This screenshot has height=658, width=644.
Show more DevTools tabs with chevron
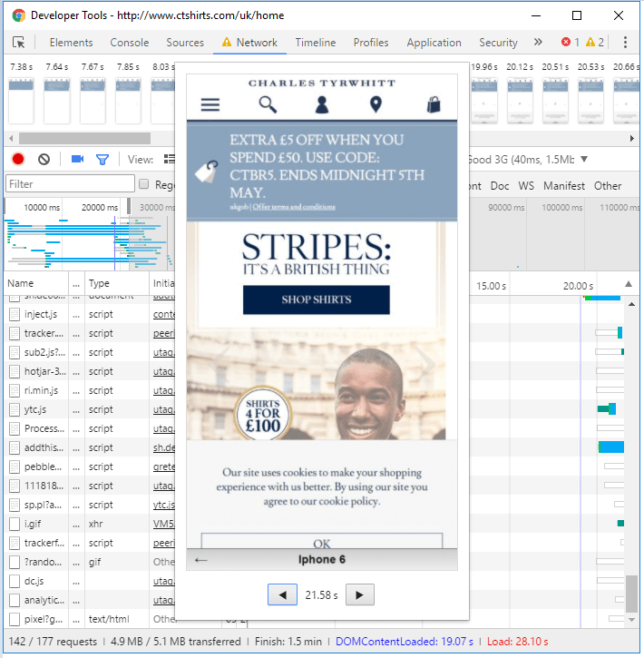[538, 43]
